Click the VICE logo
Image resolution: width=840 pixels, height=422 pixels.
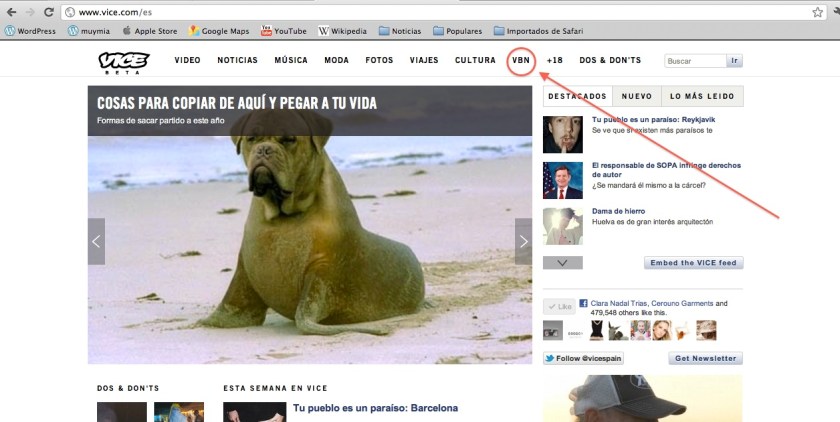pos(123,61)
